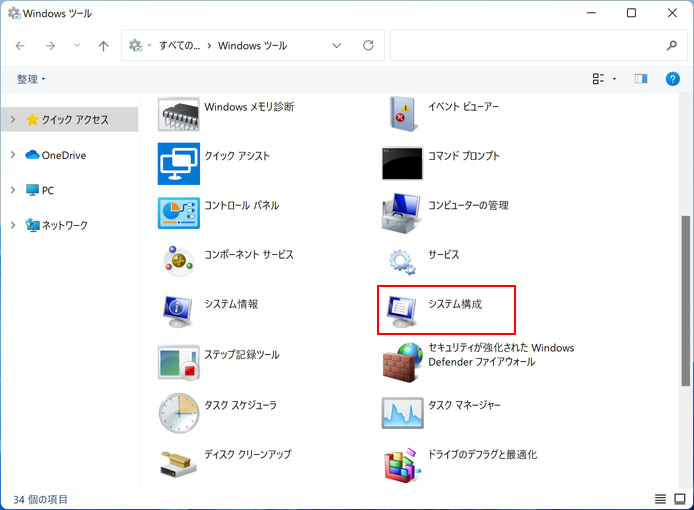Open the システム構成 icon
The height and width of the screenshot is (510, 694).
[401, 311]
